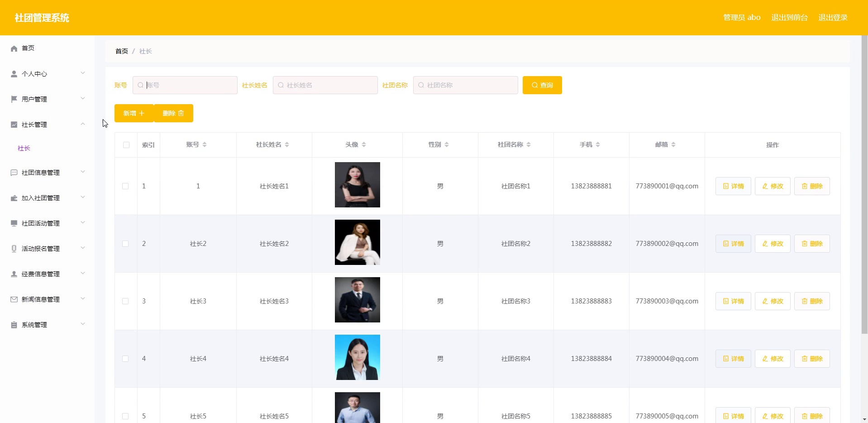Click search icon inside 社长姓名 field
The width and height of the screenshot is (868, 423).
coord(281,85)
